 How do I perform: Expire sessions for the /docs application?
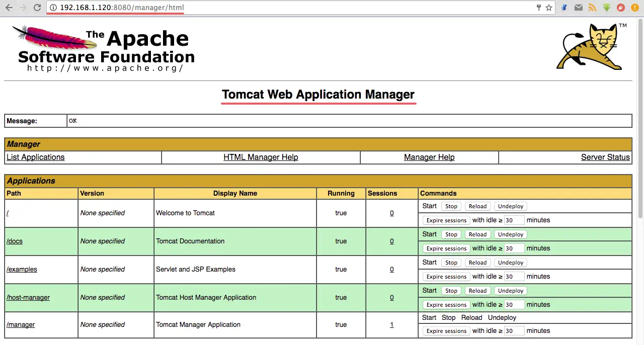(x=446, y=248)
